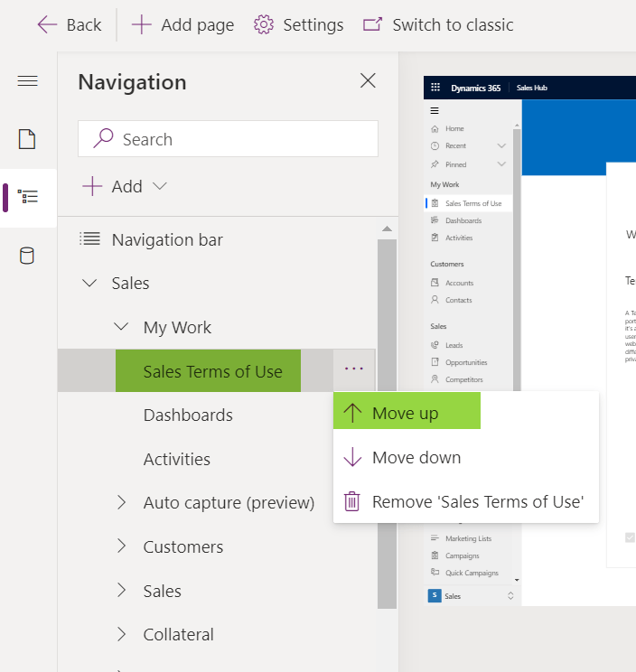Click the Settings gear in the top bar

point(299,24)
